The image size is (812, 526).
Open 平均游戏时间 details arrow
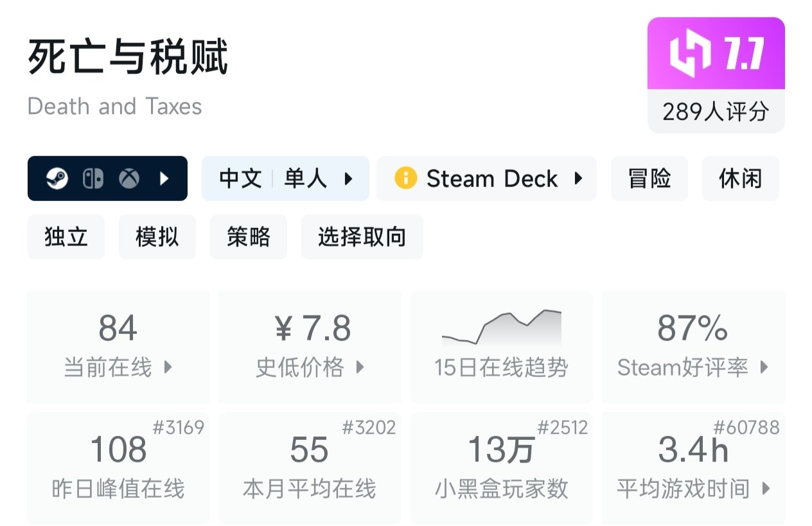click(x=766, y=489)
